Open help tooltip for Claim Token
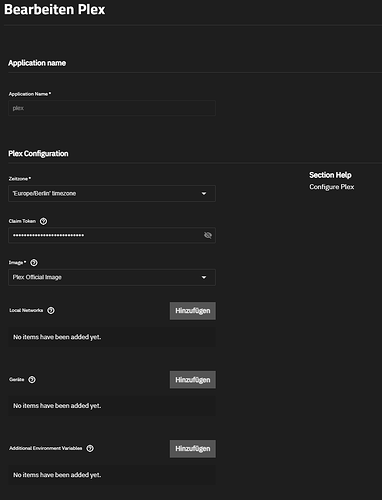The height and width of the screenshot is (500, 382). point(43,221)
